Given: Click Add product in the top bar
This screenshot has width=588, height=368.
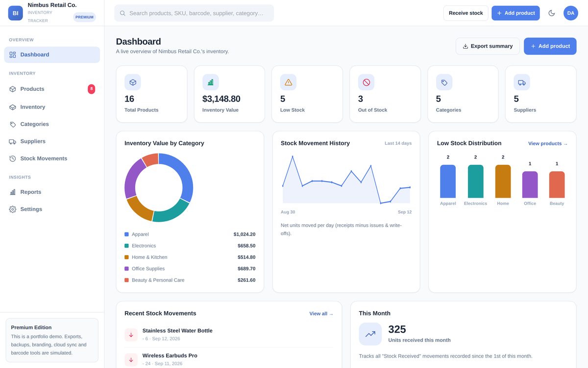Looking at the screenshot, I should (x=515, y=13).
